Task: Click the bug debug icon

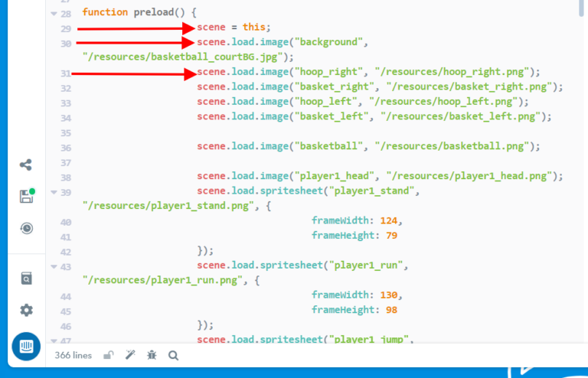Action: [152, 355]
